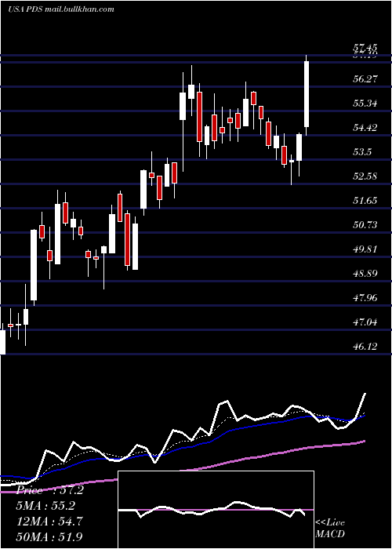Click the '50MA : 51.9' readout
This screenshot has width=392, height=549.
49,536
